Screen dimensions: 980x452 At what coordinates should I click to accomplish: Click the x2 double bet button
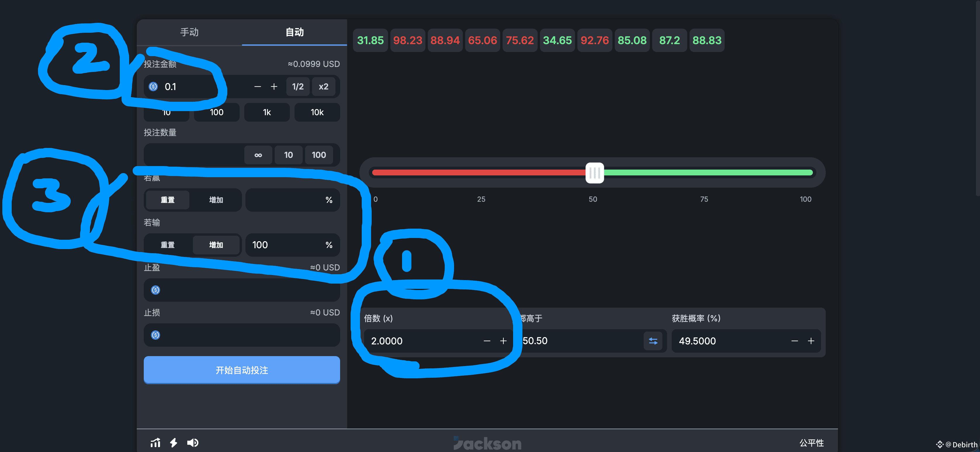[323, 87]
